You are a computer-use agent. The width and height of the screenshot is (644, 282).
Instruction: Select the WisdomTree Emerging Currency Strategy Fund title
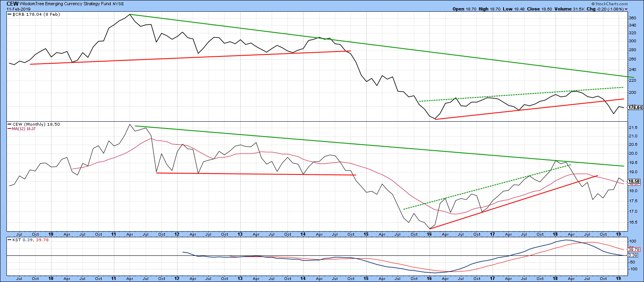(65, 4)
